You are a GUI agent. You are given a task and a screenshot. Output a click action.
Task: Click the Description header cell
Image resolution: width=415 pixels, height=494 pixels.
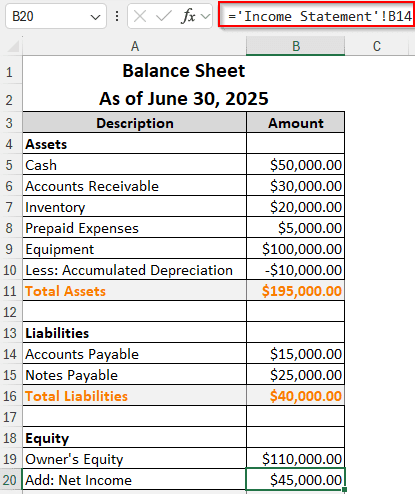[135, 123]
